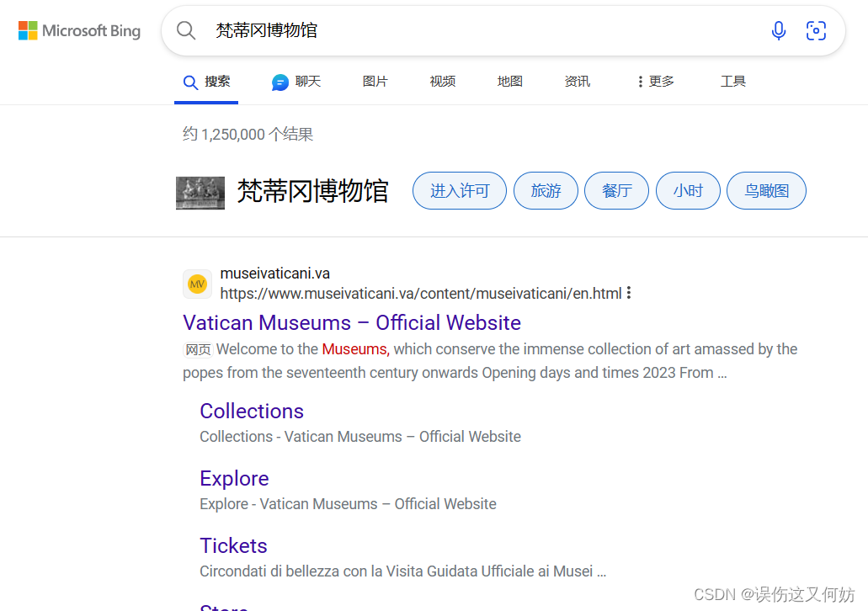Open the 工具 tools option
This screenshot has height=611, width=868.
pyautogui.click(x=733, y=82)
